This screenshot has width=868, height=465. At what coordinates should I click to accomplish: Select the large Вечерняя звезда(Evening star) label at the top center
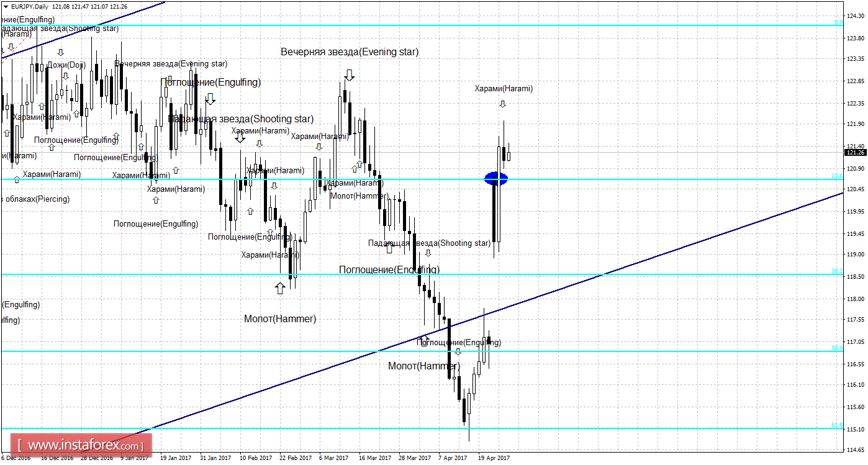coord(350,52)
